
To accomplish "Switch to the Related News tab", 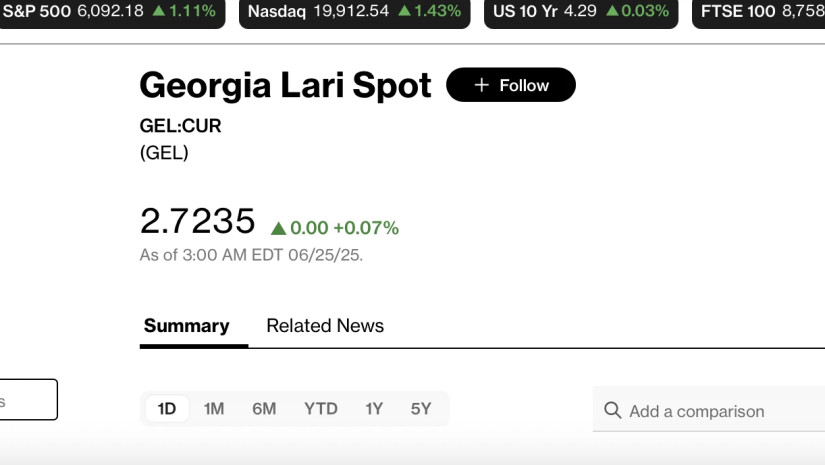I will tap(325, 325).
